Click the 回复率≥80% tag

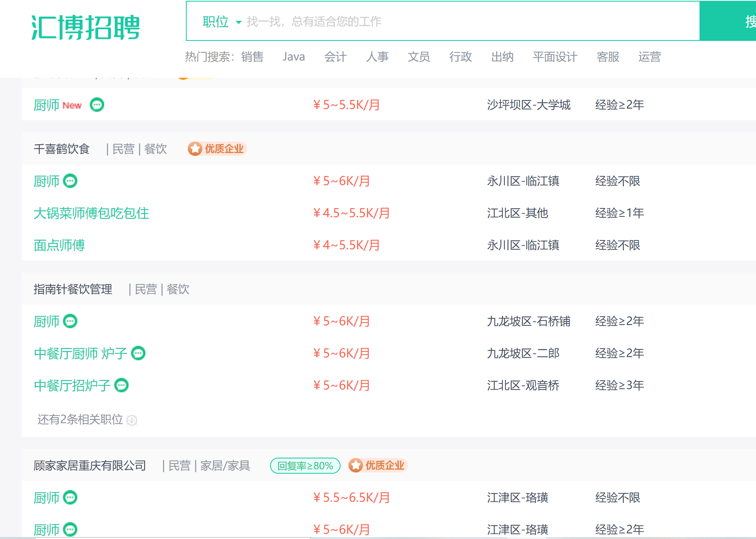click(305, 466)
